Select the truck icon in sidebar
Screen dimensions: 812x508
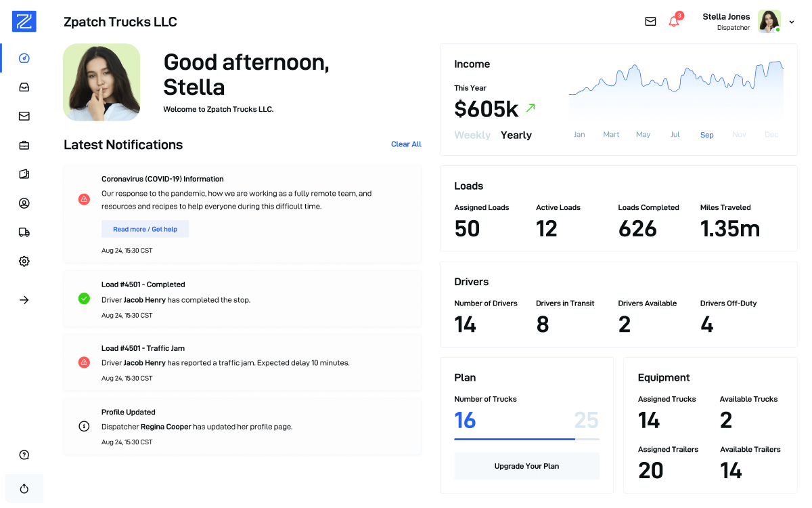pyautogui.click(x=24, y=232)
